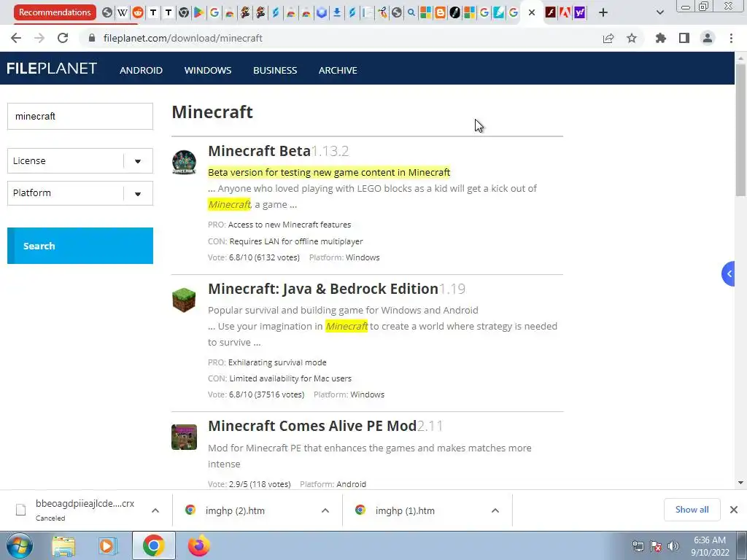
Task: Open options for imghp (2).htm download
Action: pyautogui.click(x=325, y=510)
